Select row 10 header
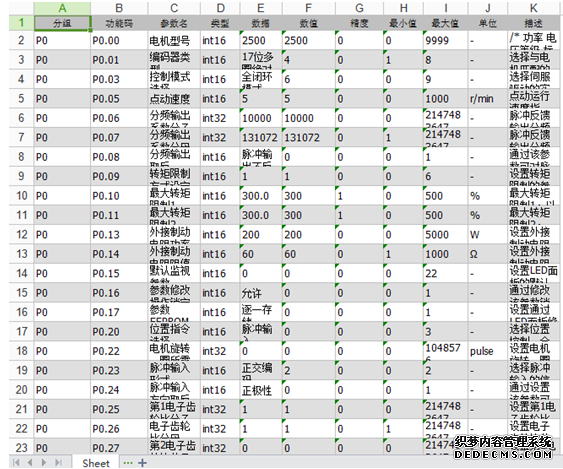This screenshot has height=469, width=563. 21,196
